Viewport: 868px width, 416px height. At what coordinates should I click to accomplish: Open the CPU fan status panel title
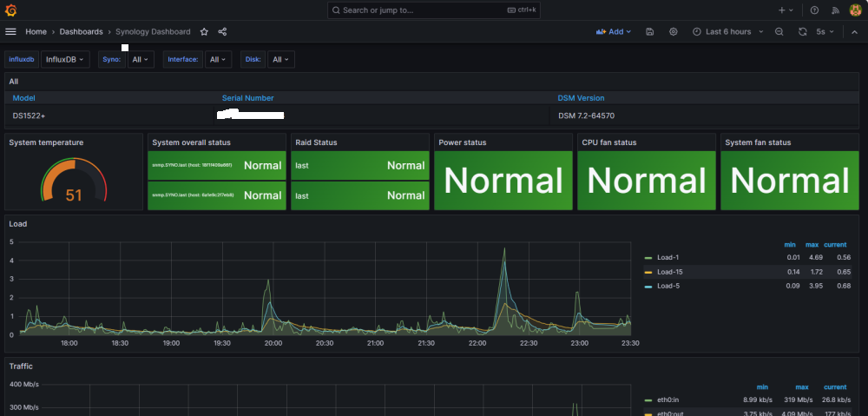coord(609,142)
